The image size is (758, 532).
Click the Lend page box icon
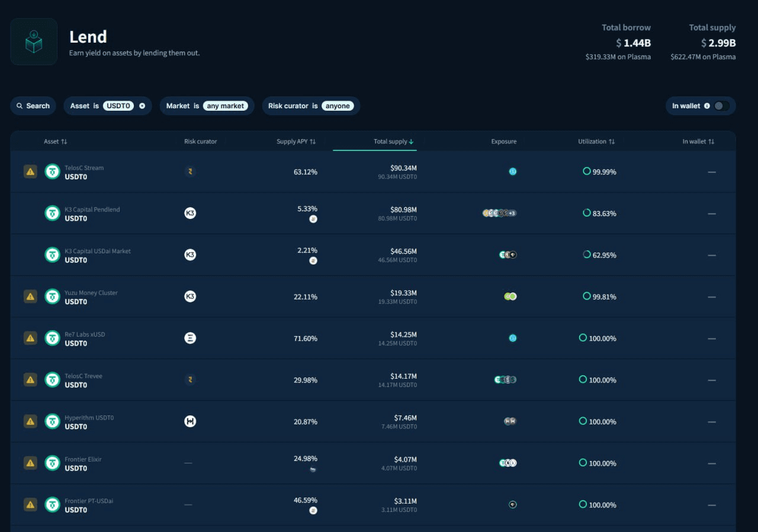tap(34, 42)
